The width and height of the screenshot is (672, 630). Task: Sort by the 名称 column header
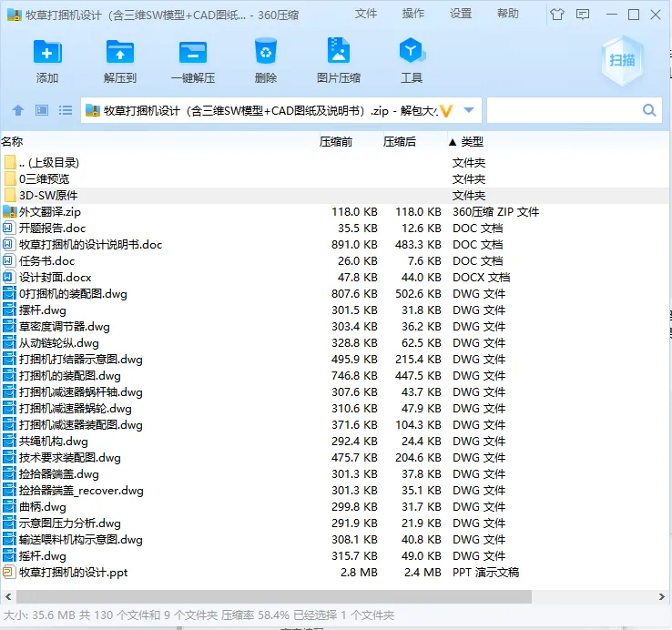pos(12,142)
